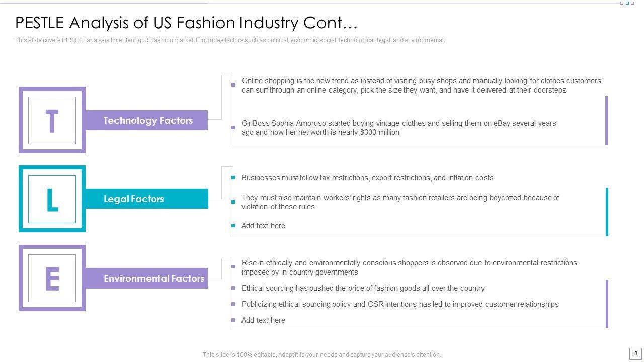The image size is (644, 362).
Task: Select the Technology Factors label
Action: pos(147,120)
